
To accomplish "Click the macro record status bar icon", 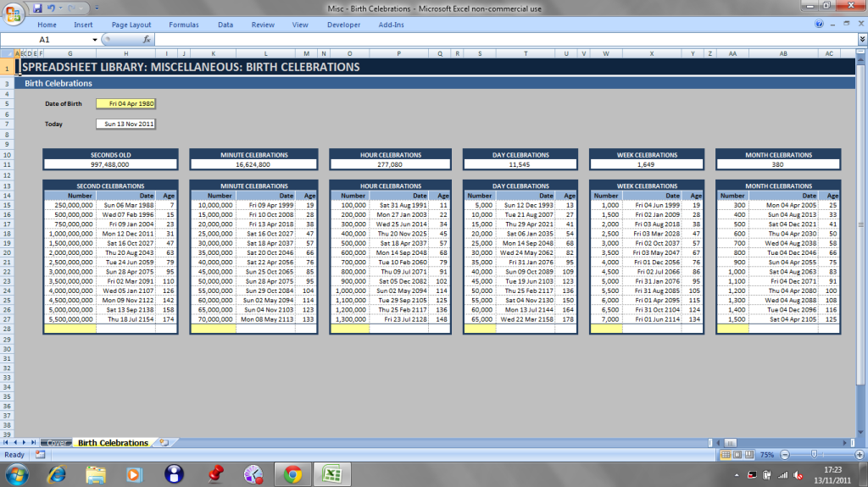I will coord(39,455).
